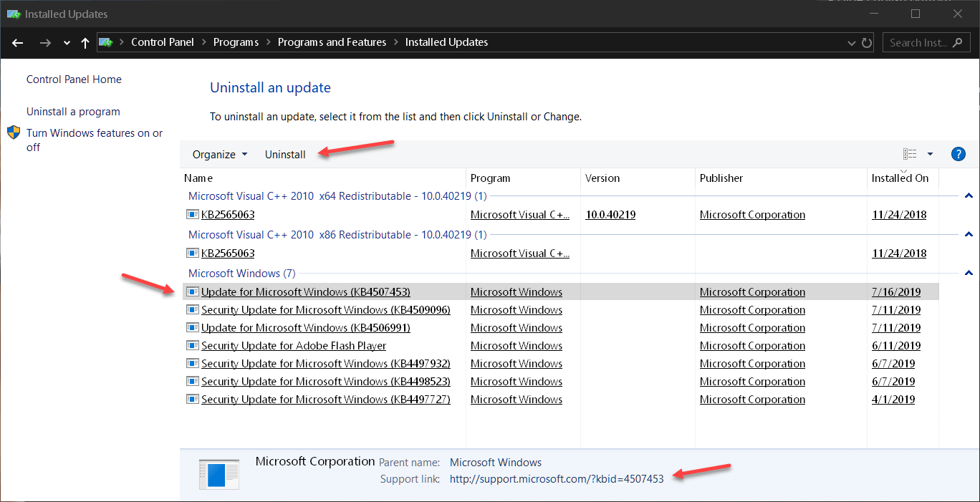Change view using the view icon
Image resolution: width=980 pixels, height=502 pixels.
point(910,154)
